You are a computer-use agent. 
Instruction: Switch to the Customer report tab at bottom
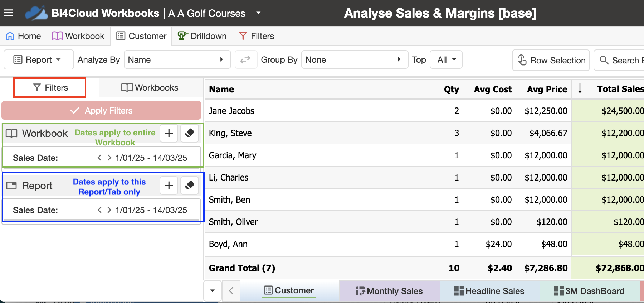289,290
